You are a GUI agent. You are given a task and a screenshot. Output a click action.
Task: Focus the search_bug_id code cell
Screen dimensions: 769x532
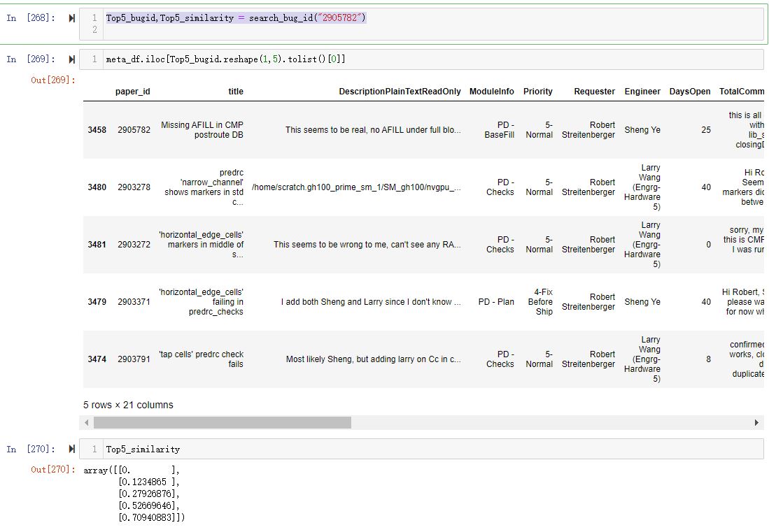[421, 24]
